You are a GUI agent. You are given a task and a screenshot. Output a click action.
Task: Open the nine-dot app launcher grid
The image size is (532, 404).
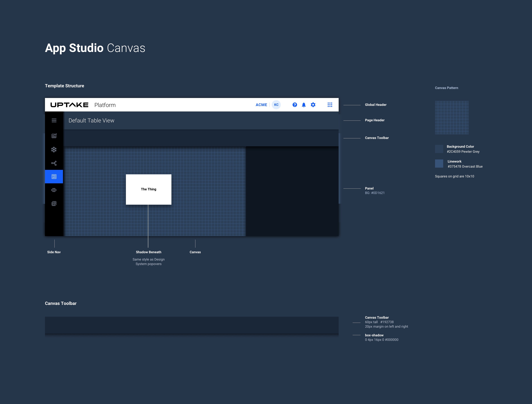coord(330,105)
